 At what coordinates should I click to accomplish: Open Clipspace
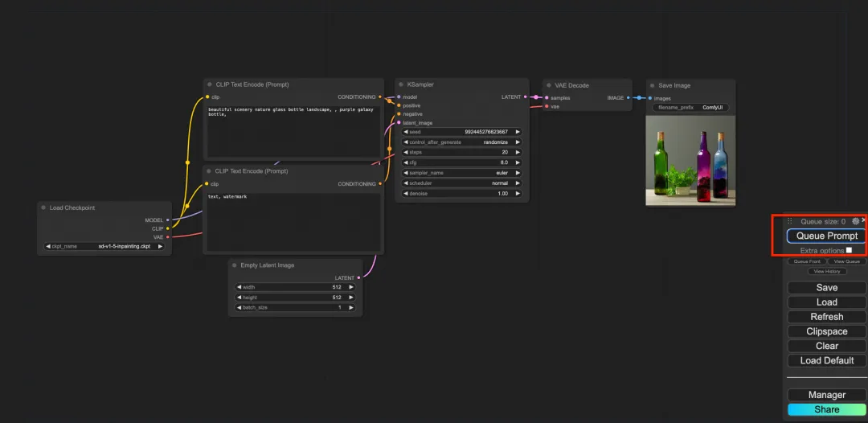826,331
